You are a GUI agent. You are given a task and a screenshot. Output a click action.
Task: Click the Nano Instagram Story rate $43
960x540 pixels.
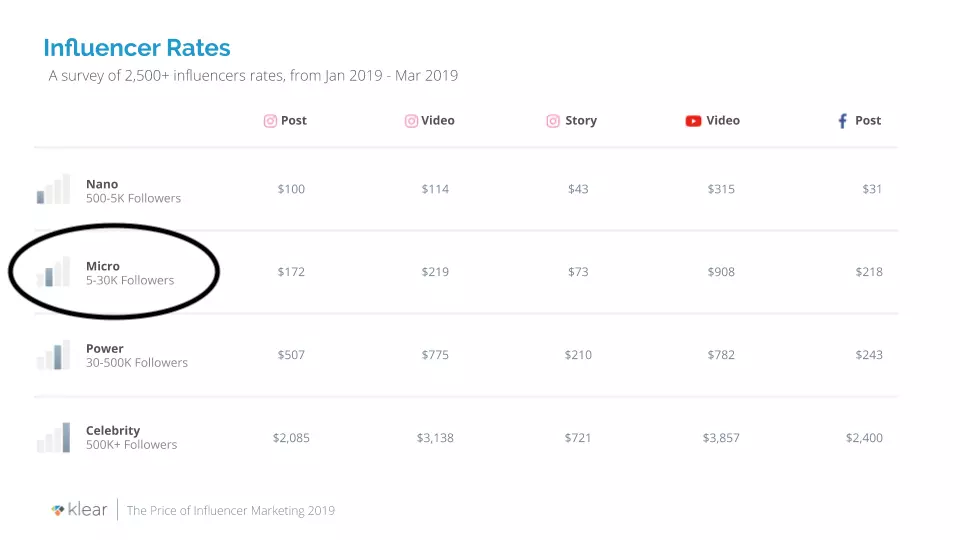pos(578,190)
